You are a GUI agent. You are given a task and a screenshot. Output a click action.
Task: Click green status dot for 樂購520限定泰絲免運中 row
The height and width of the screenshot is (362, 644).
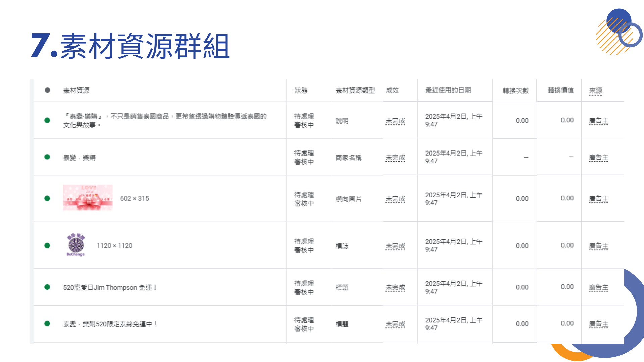[x=47, y=324]
